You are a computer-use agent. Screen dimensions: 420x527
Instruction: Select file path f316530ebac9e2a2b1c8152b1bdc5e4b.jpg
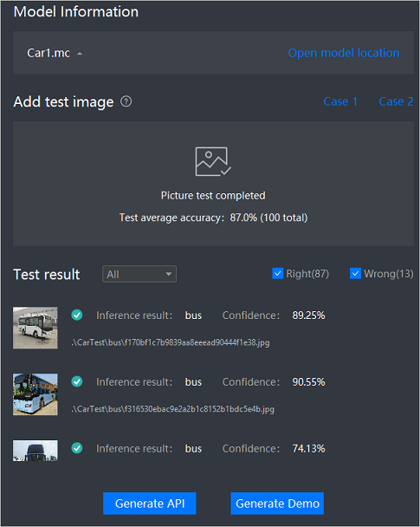(x=173, y=409)
